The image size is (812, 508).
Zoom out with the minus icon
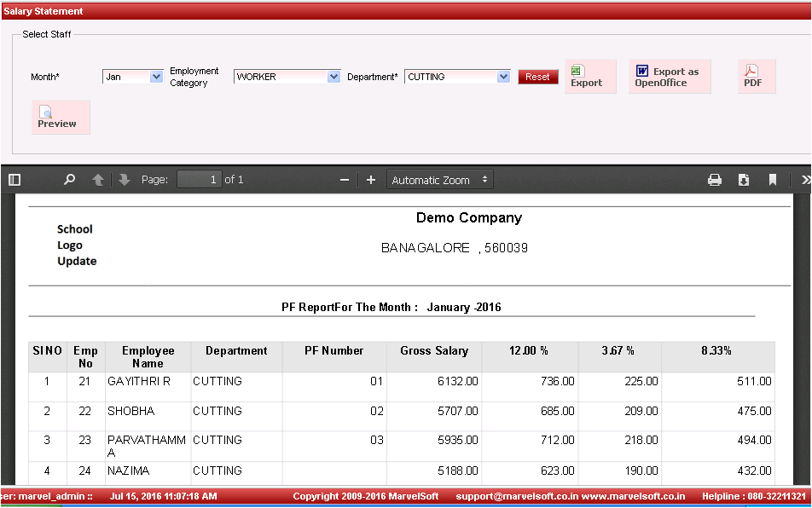pyautogui.click(x=345, y=180)
